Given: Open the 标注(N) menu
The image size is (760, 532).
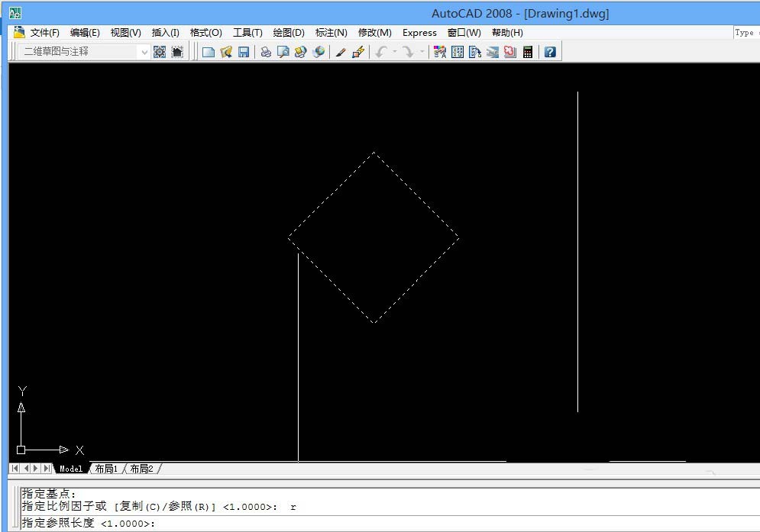Looking at the screenshot, I should click(331, 33).
